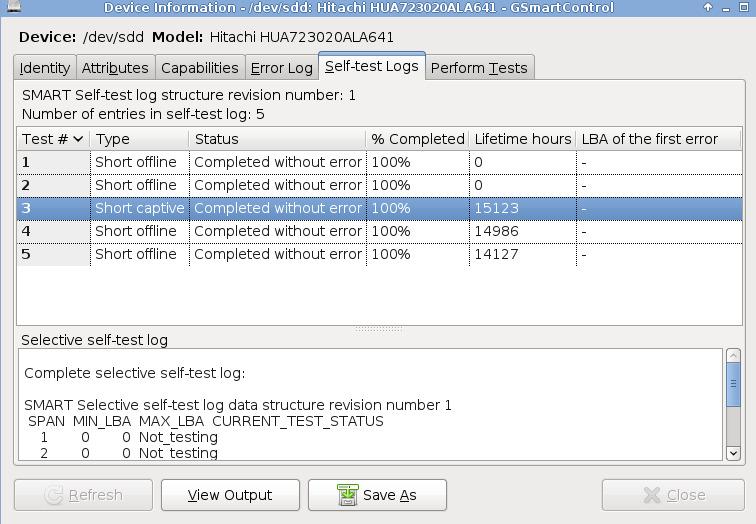The width and height of the screenshot is (756, 524).
Task: Sort by % Completed column header
Action: pyautogui.click(x=418, y=139)
